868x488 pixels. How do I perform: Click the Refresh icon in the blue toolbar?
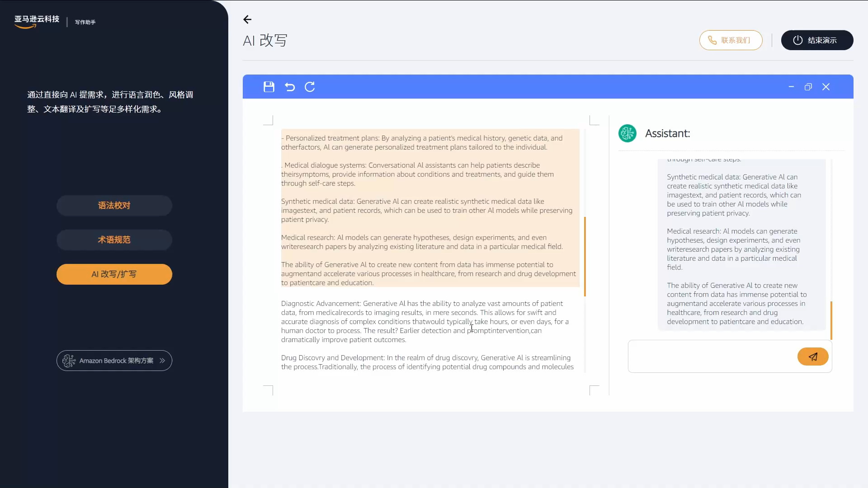pos(310,87)
